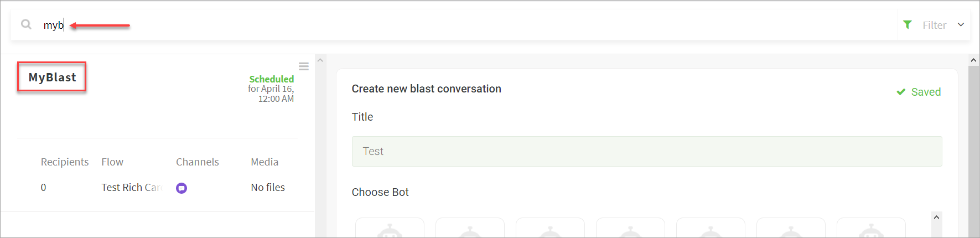Click the Filter label text
The height and width of the screenshot is (238, 980).
coord(934,25)
